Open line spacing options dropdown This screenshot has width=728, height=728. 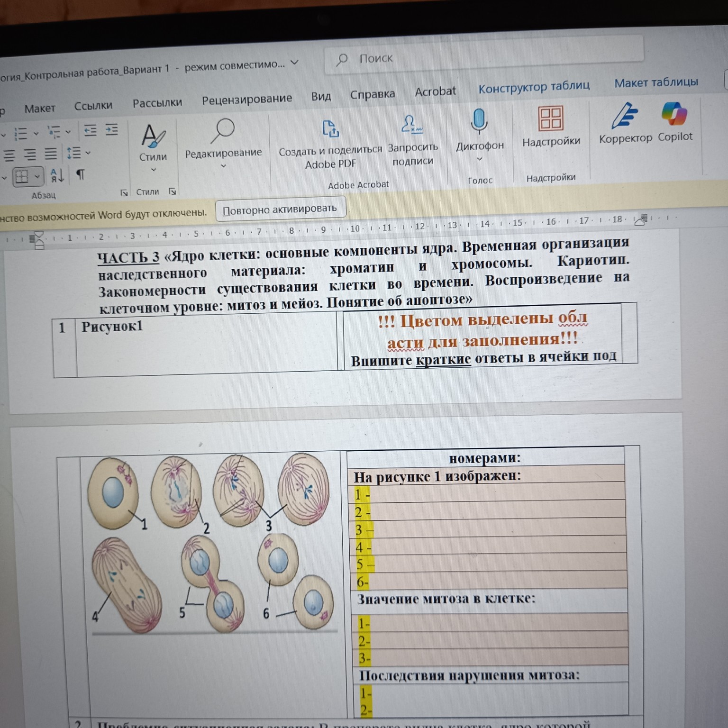88,153
